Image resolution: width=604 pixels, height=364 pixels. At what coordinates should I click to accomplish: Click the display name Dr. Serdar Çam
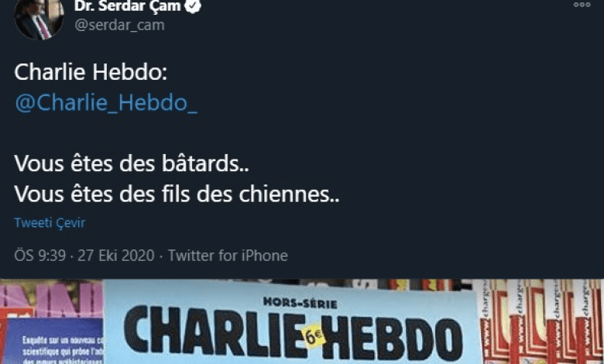128,5
